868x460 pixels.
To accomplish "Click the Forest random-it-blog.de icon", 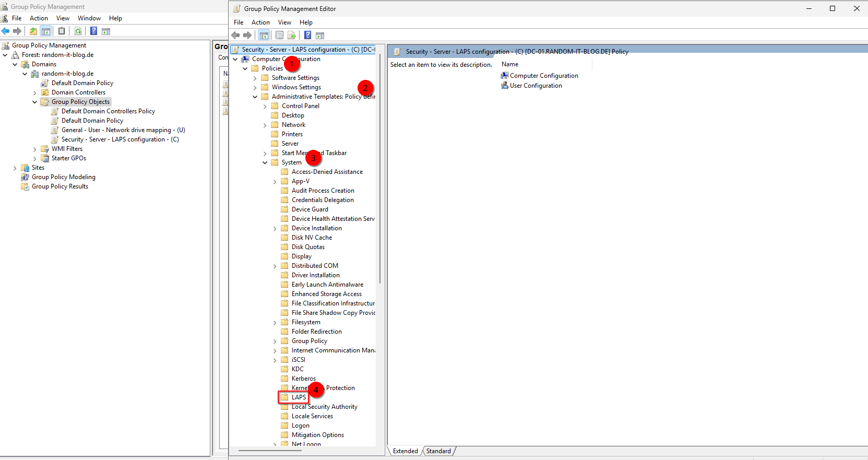I will [15, 55].
